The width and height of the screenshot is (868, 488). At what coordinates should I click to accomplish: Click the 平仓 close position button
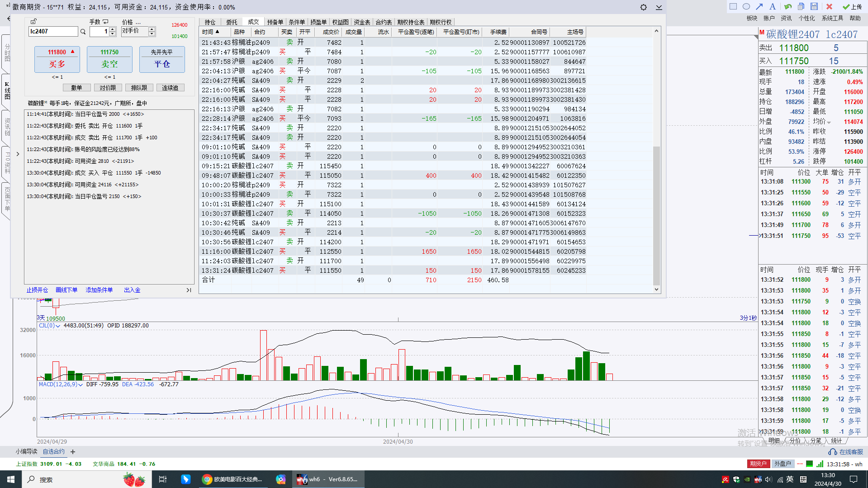pos(162,59)
